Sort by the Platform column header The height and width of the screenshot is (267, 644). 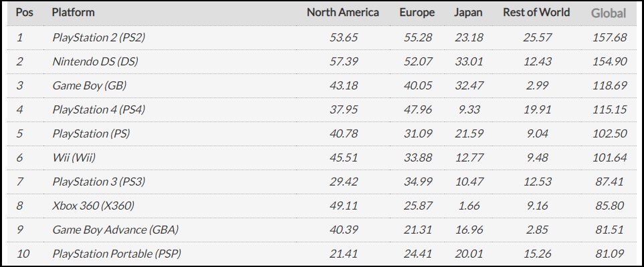73,12
